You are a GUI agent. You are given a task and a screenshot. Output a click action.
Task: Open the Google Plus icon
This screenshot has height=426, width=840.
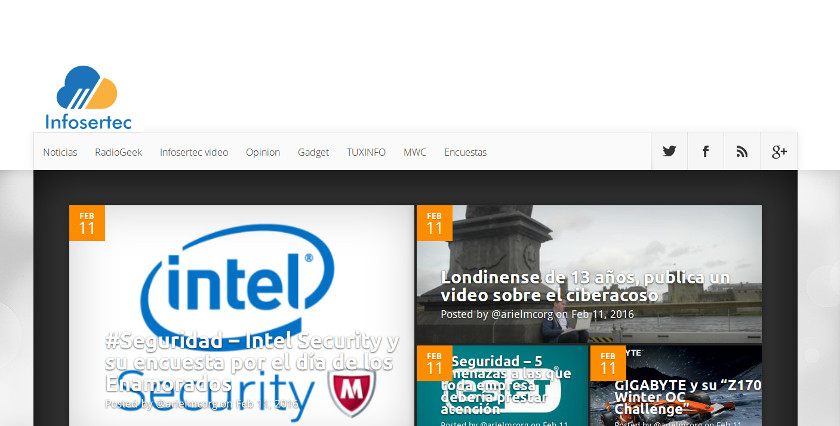click(x=779, y=152)
